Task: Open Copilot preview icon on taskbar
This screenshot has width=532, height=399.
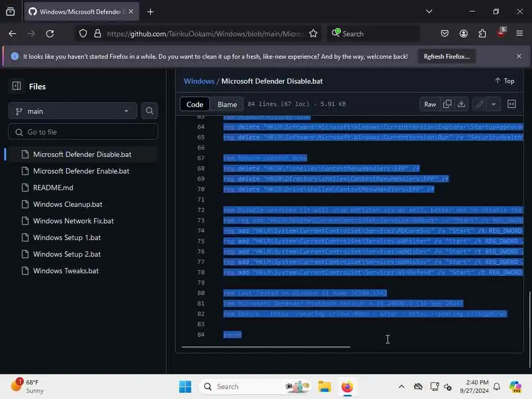Action: tap(515, 387)
